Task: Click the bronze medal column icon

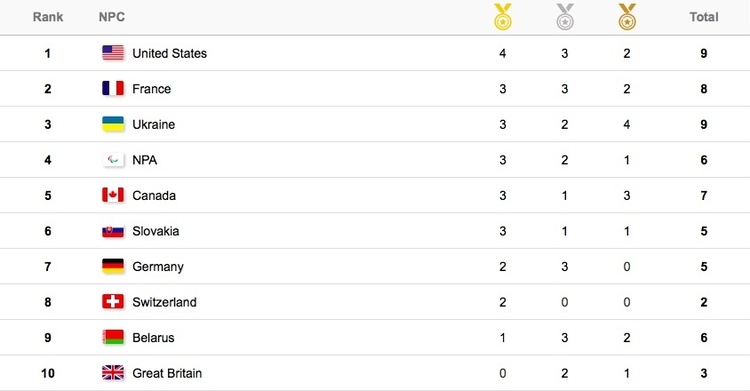Action: [x=627, y=17]
